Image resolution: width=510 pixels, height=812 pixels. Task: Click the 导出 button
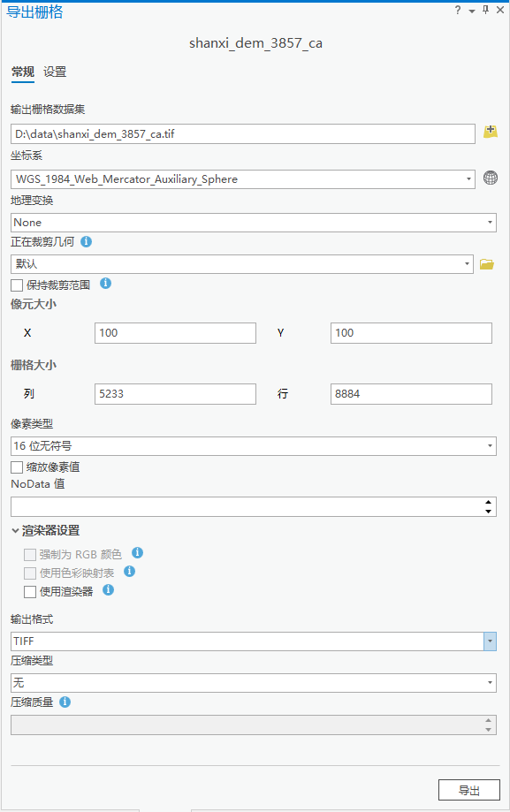point(469,789)
